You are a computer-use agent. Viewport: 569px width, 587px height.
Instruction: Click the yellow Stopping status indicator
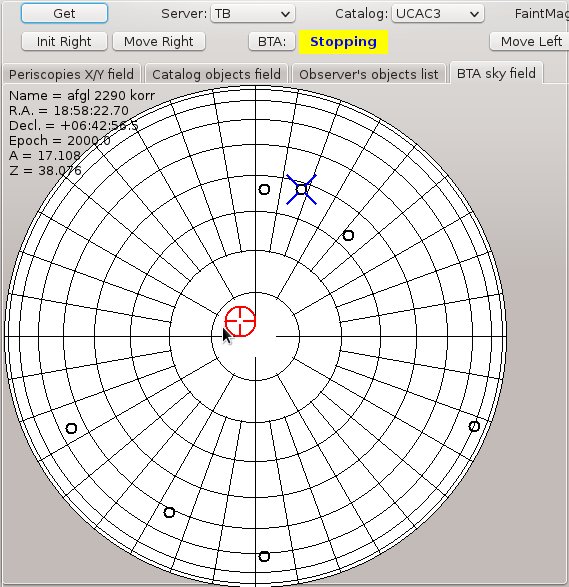(x=343, y=42)
